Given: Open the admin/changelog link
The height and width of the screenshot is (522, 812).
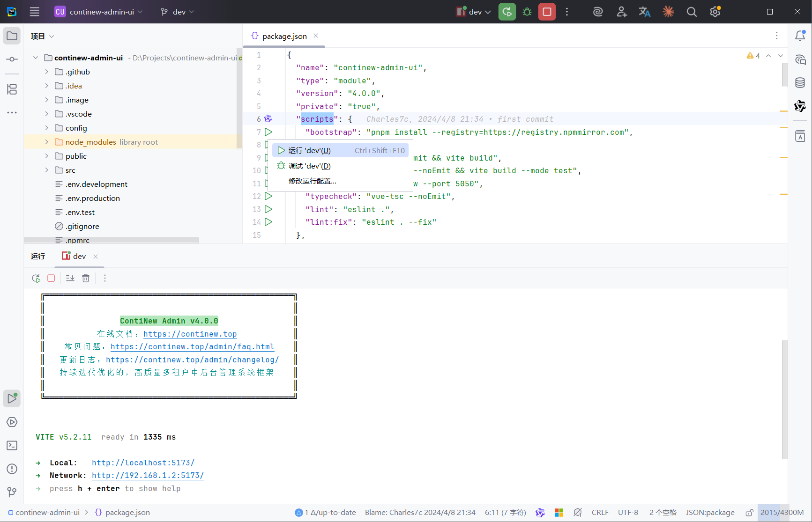Looking at the screenshot, I should (193, 360).
